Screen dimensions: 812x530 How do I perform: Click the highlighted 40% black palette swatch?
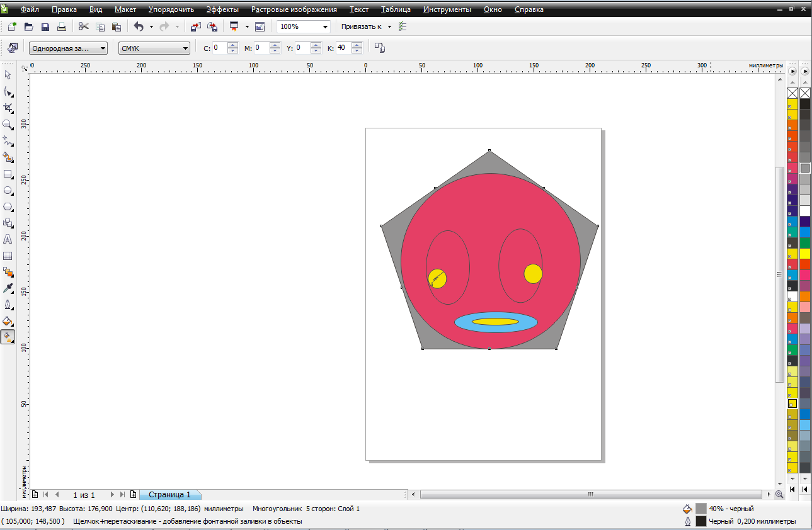(805, 168)
